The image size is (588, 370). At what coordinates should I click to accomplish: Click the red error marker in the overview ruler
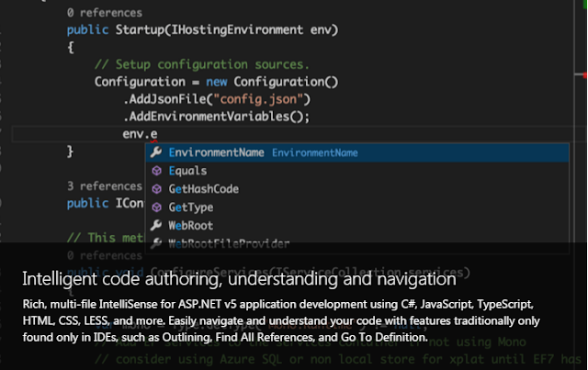(584, 75)
